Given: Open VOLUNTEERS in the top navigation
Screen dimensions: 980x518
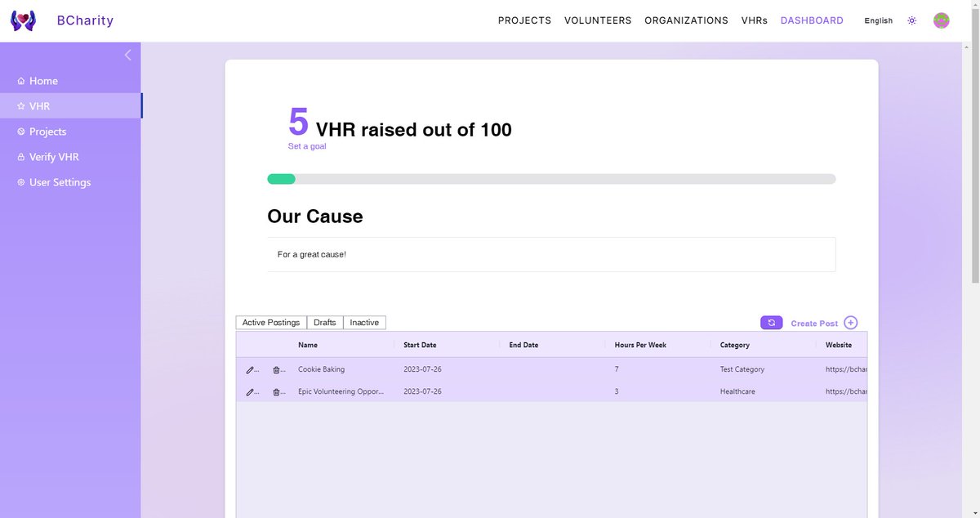Looking at the screenshot, I should [x=598, y=20].
